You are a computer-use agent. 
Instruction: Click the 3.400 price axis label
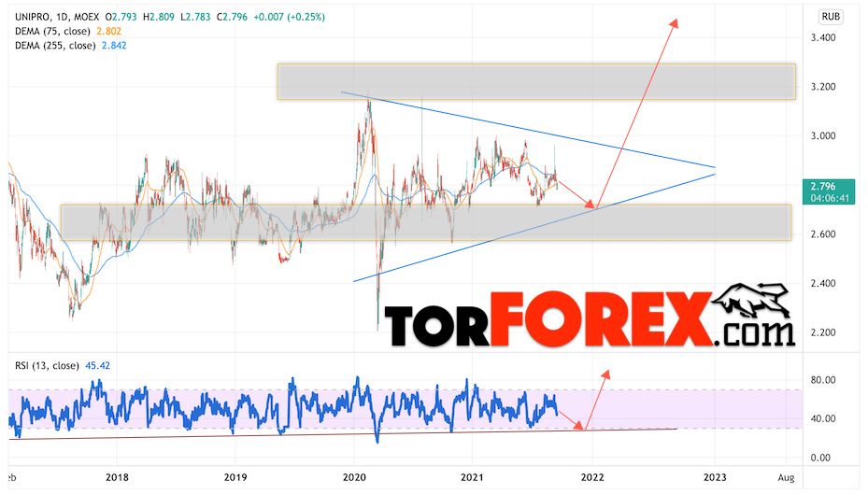tap(823, 37)
